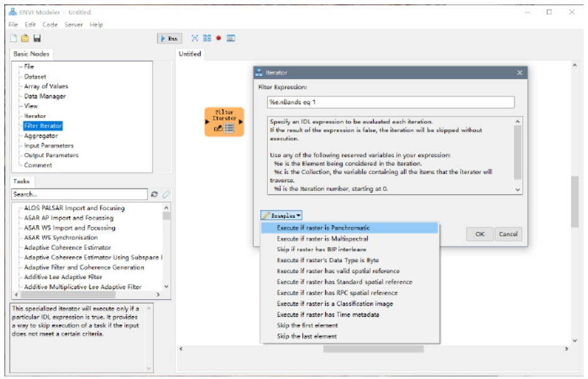Select the Iterator node in the tree
The height and width of the screenshot is (379, 588).
[35, 116]
